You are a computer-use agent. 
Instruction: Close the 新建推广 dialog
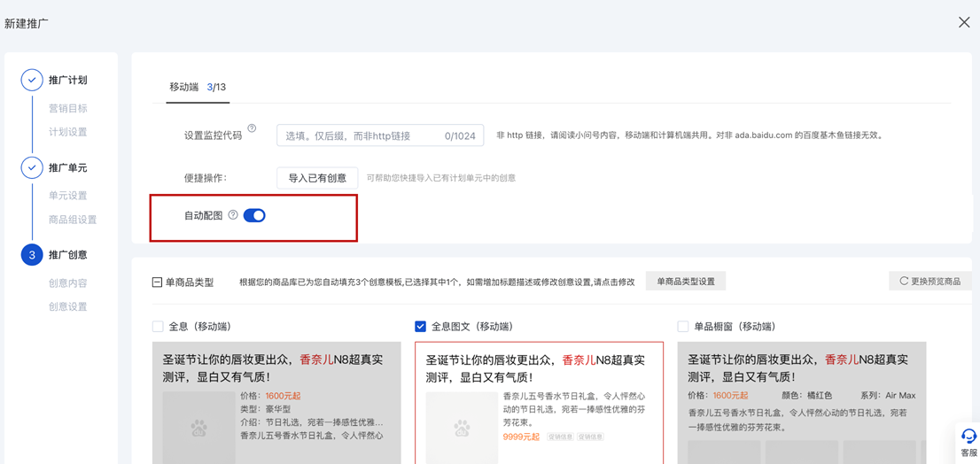pyautogui.click(x=964, y=22)
